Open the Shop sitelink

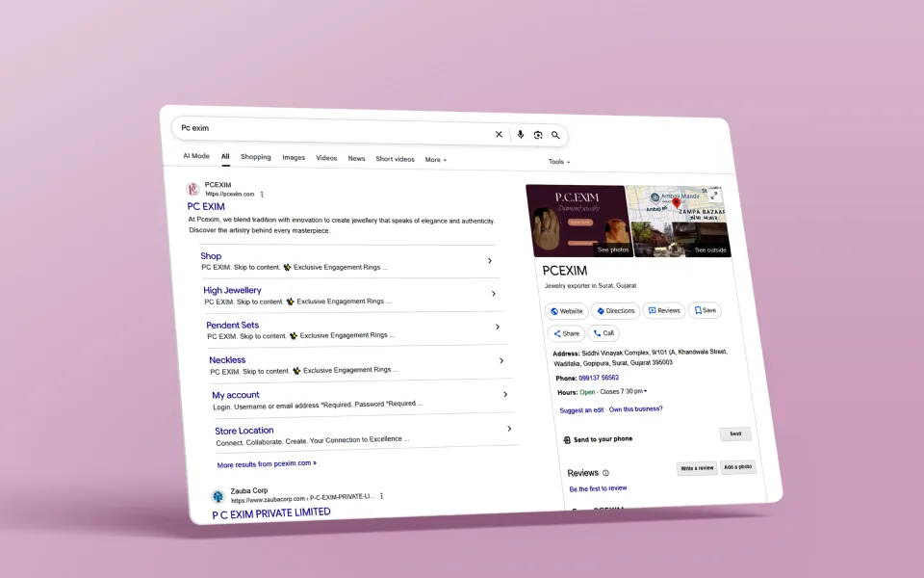(x=211, y=256)
